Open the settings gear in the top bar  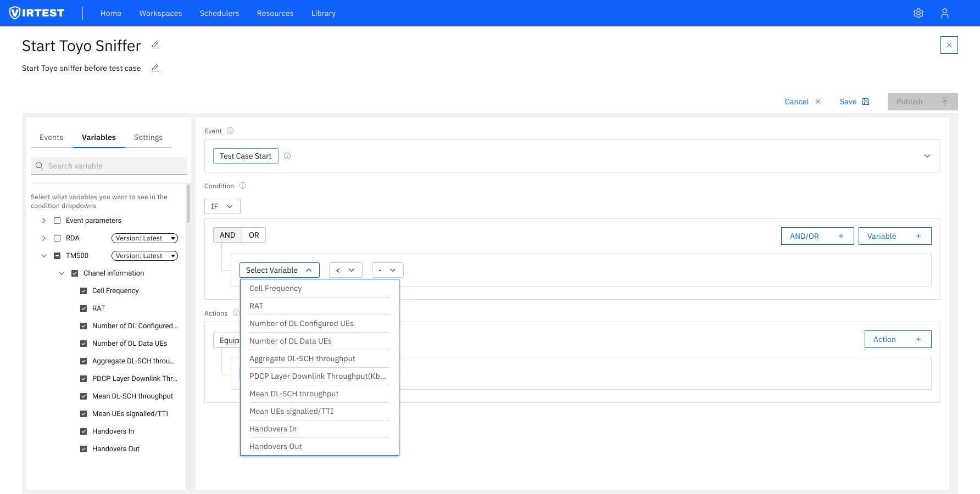click(918, 13)
